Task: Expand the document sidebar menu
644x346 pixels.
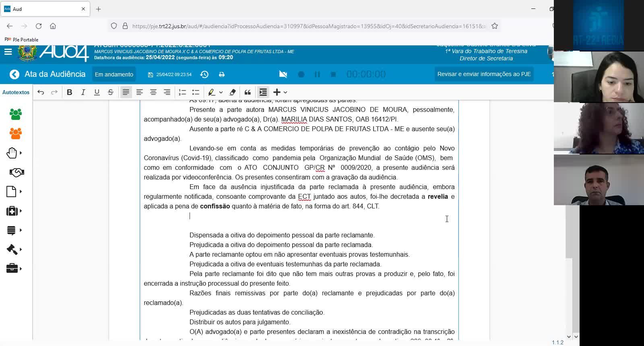Action: coord(14,192)
